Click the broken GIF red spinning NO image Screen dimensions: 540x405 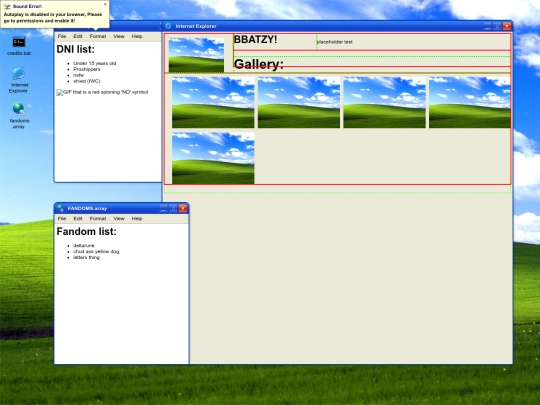point(102,92)
